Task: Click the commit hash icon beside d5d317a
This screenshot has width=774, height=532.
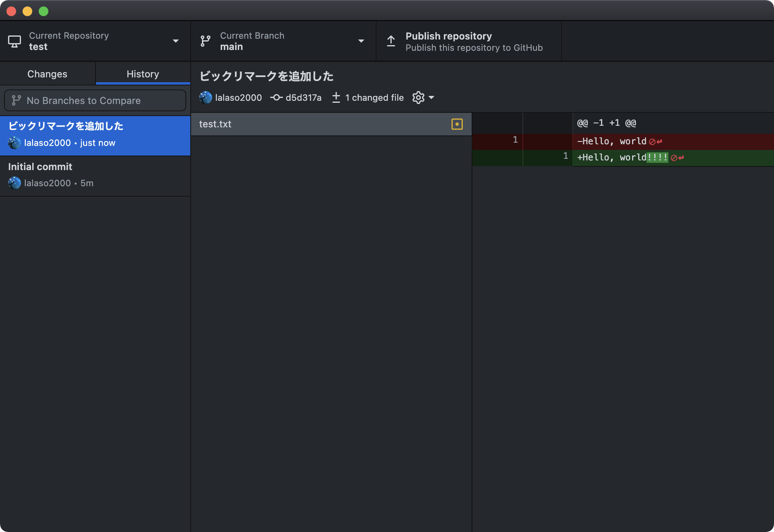Action: coord(276,98)
